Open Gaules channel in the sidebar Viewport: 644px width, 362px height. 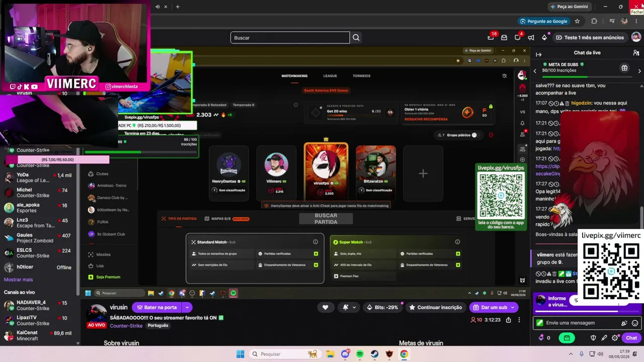tap(38, 238)
